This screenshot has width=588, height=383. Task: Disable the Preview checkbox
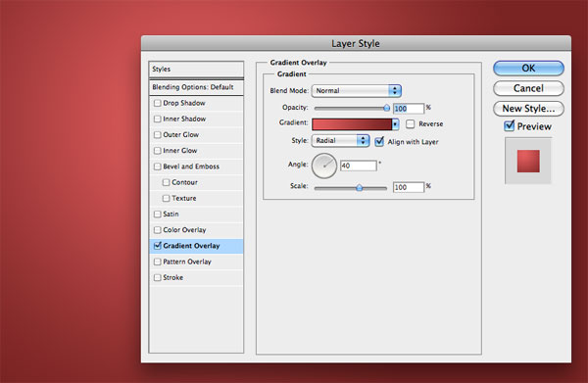[x=509, y=126]
